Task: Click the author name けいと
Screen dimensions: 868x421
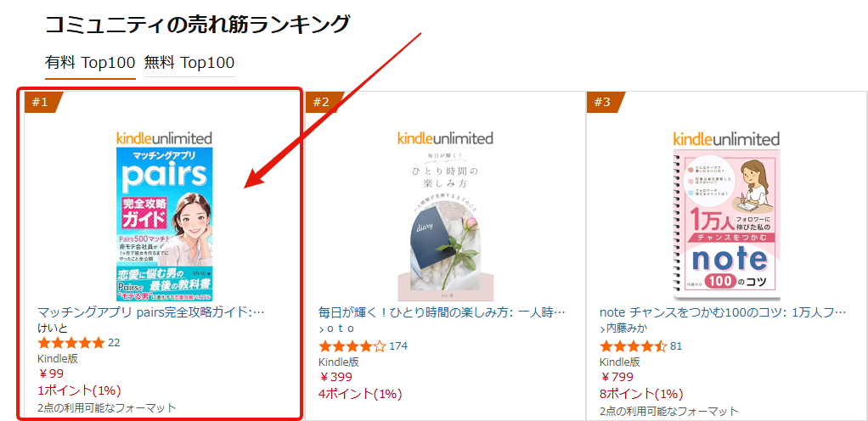Action: click(52, 328)
